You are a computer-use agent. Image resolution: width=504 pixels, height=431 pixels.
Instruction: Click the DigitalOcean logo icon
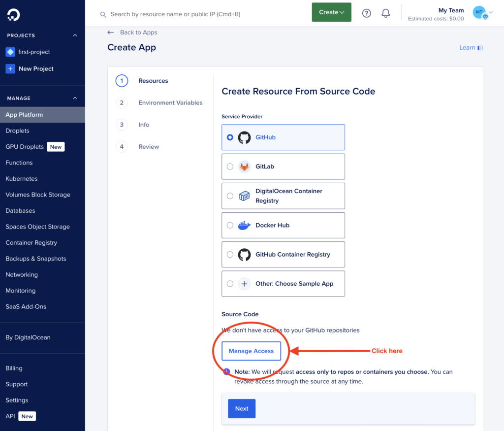(13, 15)
